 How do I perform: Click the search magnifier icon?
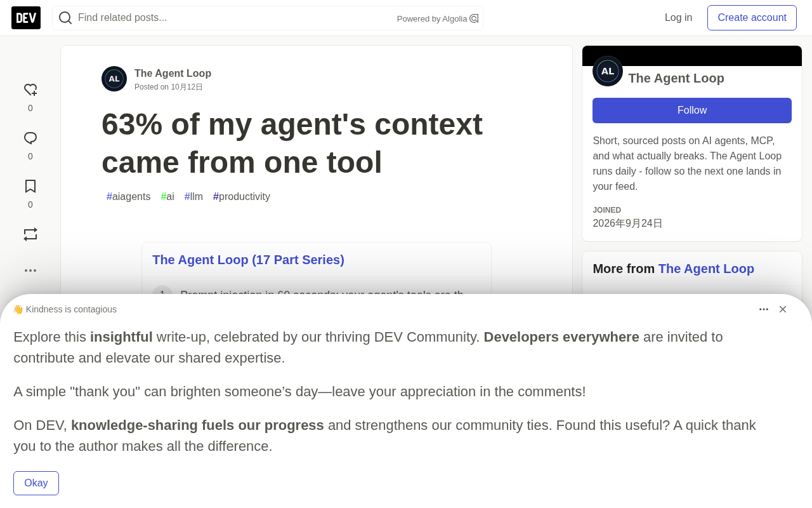(x=65, y=18)
